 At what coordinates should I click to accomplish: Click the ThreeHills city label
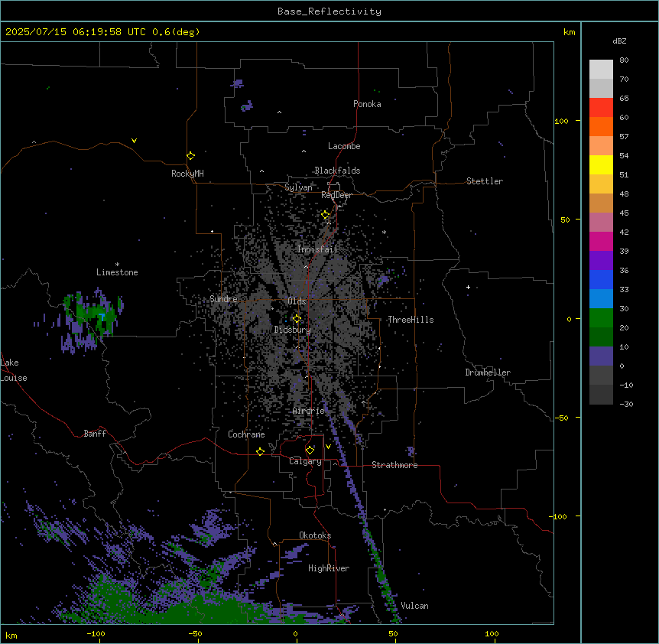point(411,320)
